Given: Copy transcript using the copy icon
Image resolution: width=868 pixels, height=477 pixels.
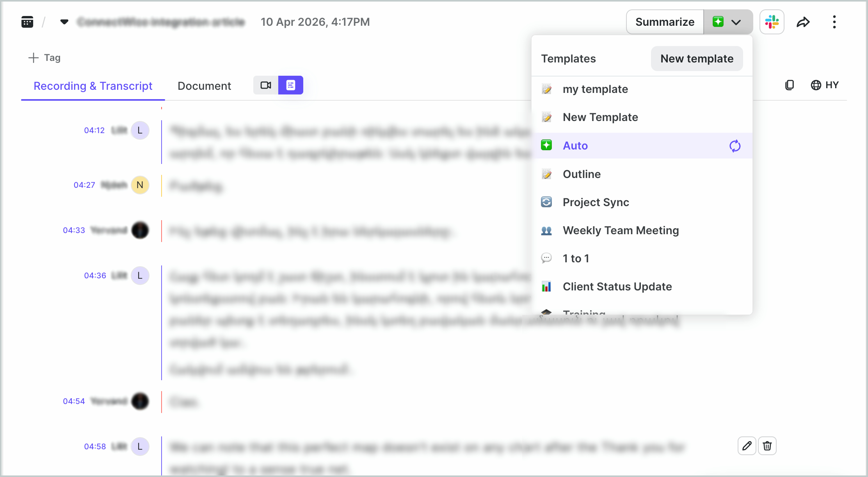Looking at the screenshot, I should [x=789, y=85].
